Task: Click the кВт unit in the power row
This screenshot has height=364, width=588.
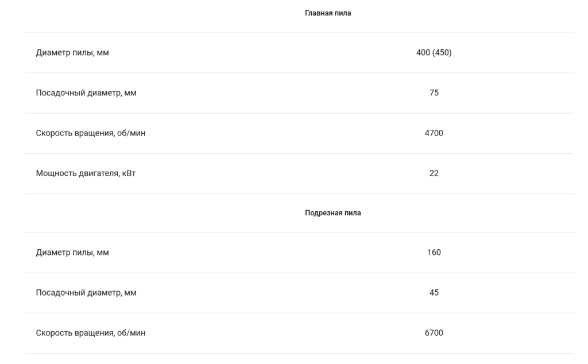Action: click(129, 173)
